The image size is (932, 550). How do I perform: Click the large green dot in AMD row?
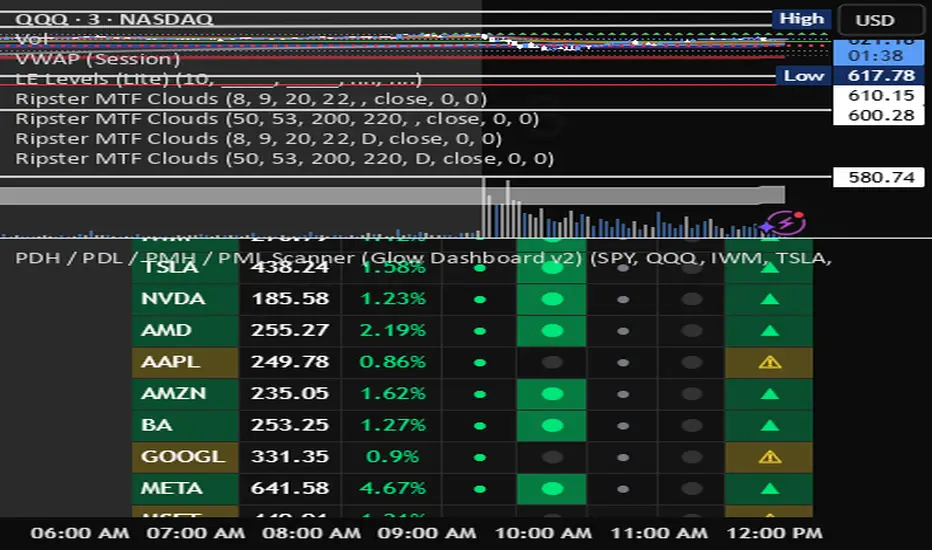pos(552,331)
